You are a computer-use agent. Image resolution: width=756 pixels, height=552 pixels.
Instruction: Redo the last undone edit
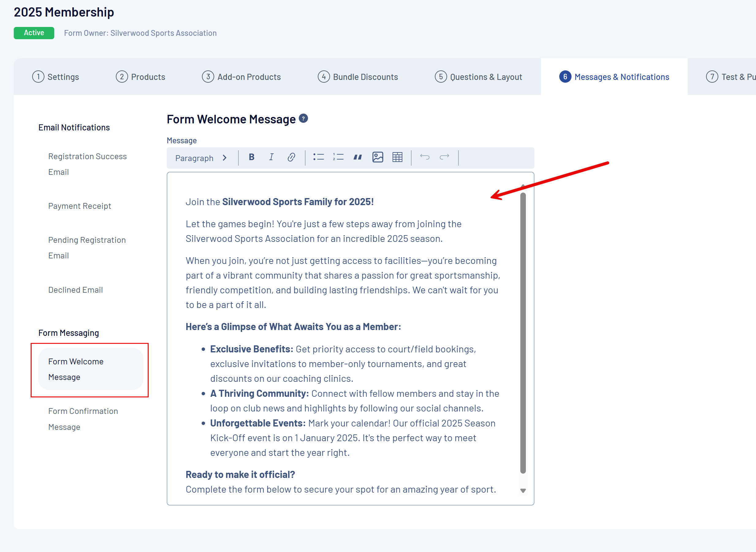click(x=444, y=157)
